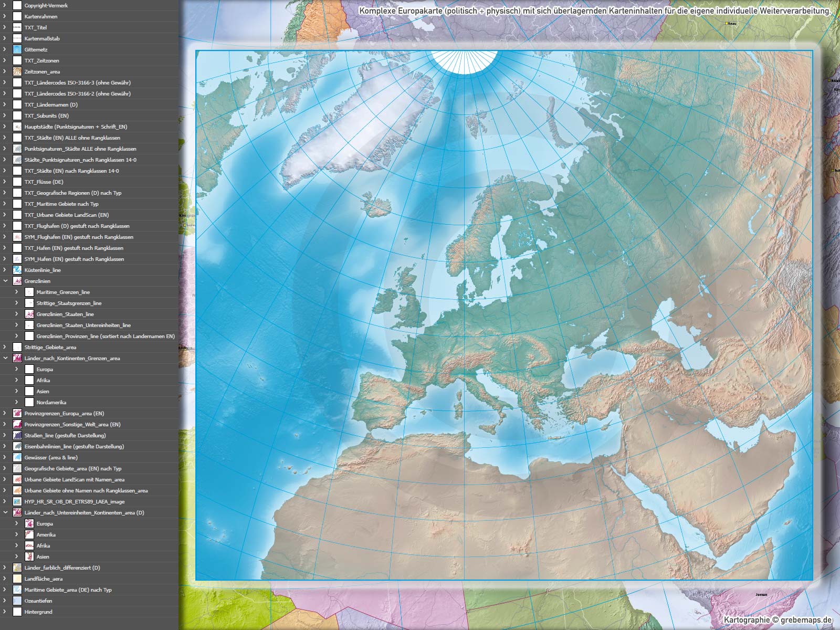840x630 pixels.
Task: Click the Gewässer layer thumbnail icon
Action: (17, 457)
